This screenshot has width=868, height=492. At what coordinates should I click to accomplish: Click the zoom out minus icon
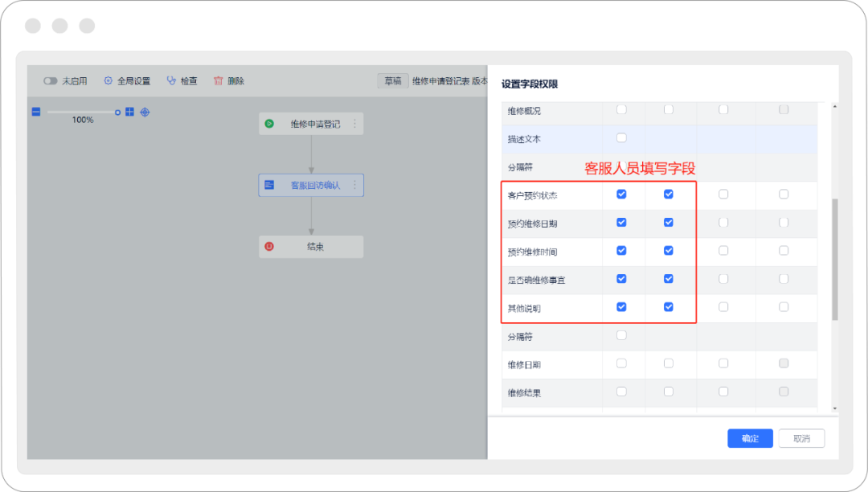point(36,112)
